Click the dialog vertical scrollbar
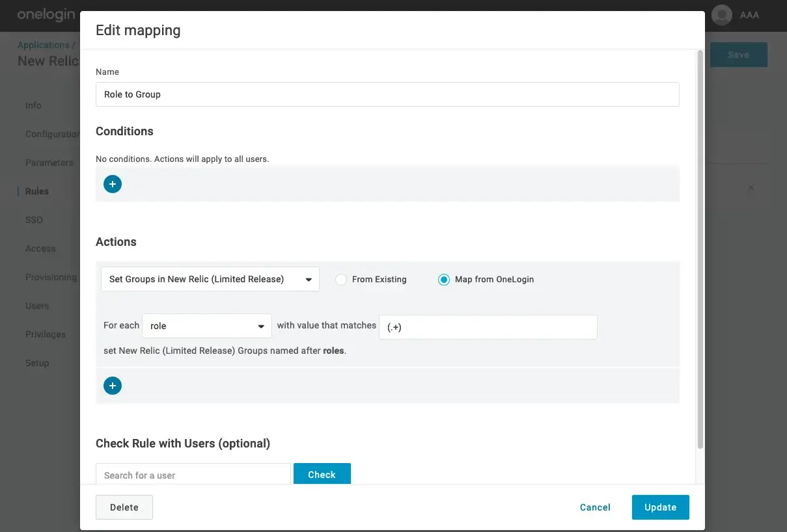787x532 pixels. point(700,247)
